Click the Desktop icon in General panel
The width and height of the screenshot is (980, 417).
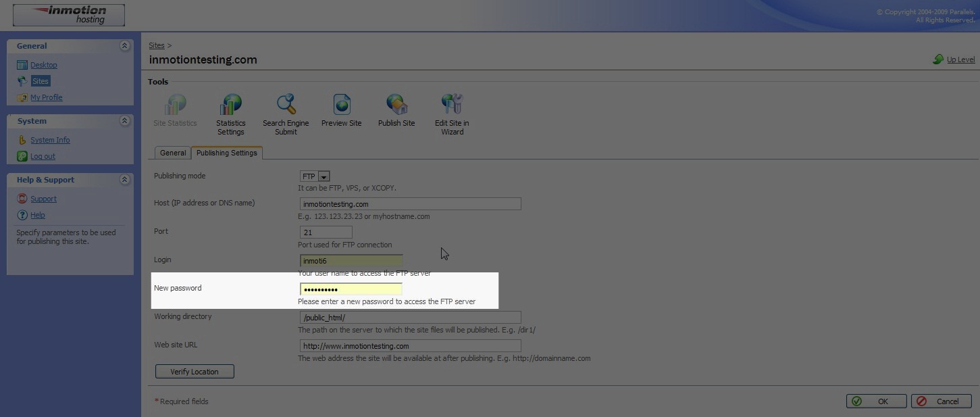(x=22, y=65)
